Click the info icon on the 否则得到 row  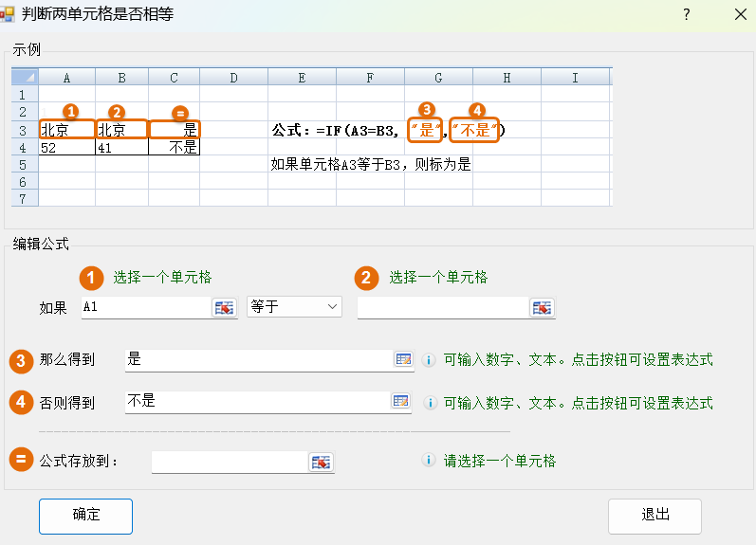[x=428, y=403]
